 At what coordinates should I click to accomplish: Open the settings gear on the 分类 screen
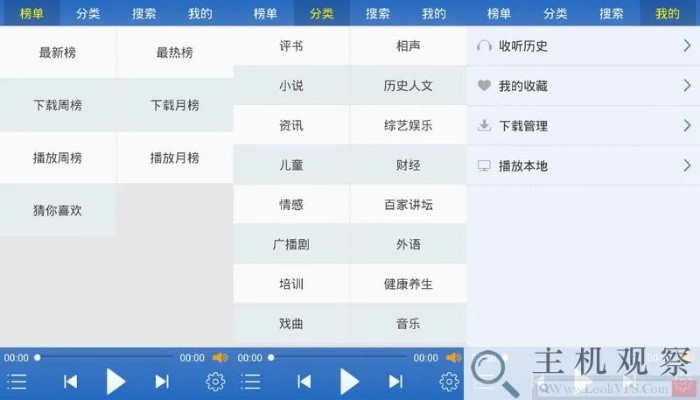(449, 382)
